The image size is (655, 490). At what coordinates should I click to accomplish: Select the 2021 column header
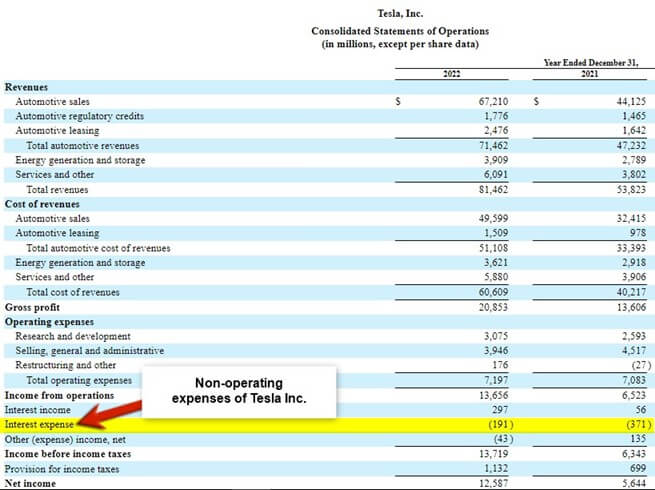[x=589, y=74]
